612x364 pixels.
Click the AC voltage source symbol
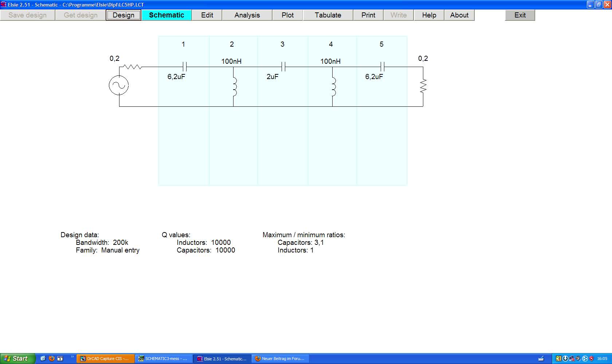[119, 85]
